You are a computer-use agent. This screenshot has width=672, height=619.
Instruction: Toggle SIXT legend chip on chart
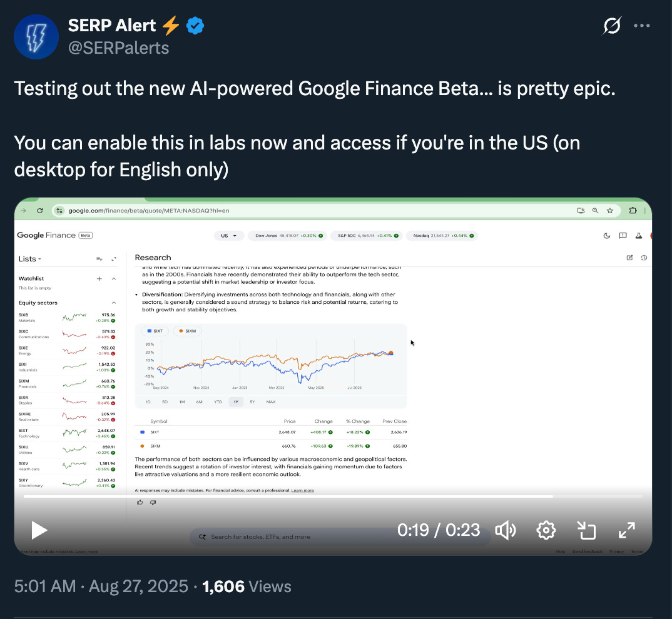click(155, 331)
